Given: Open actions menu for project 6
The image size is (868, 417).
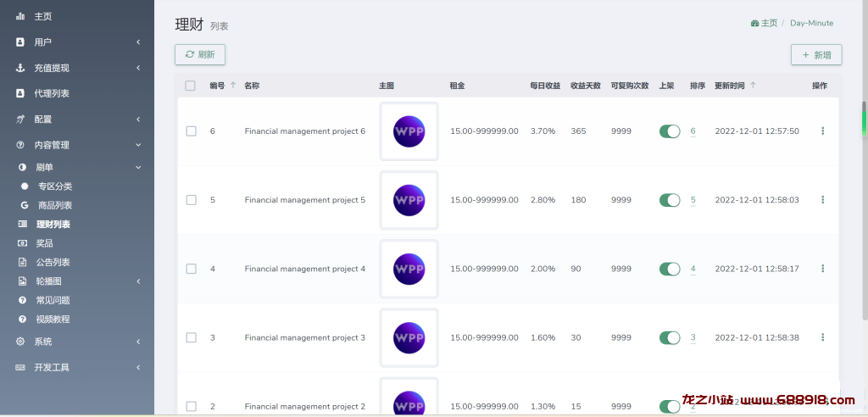Looking at the screenshot, I should 822,131.
